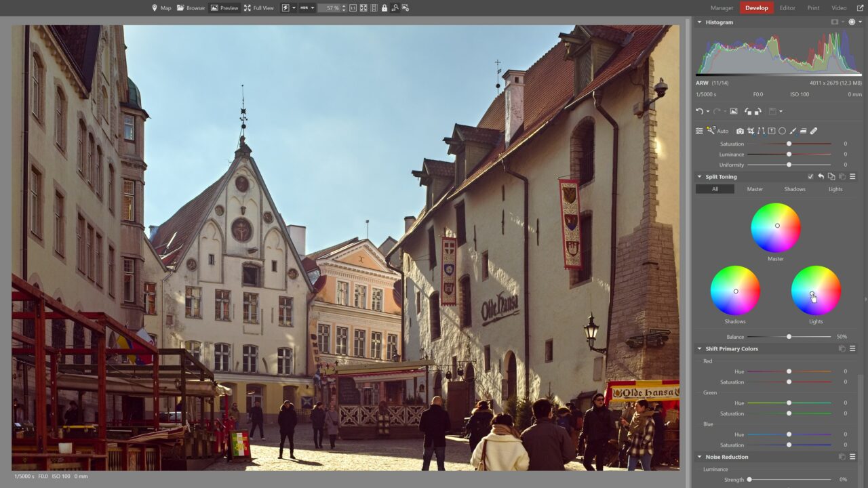Open the Video module
This screenshot has height=488, width=868.
coord(839,8)
